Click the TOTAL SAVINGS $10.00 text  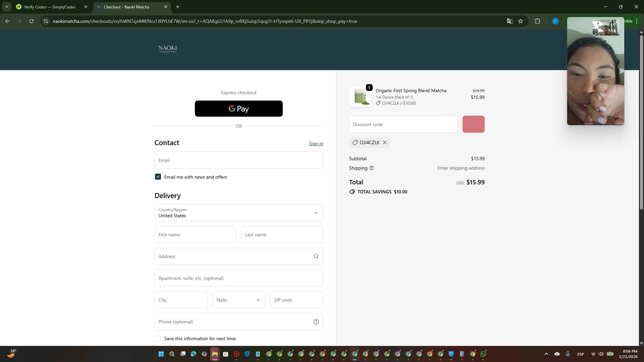click(383, 192)
